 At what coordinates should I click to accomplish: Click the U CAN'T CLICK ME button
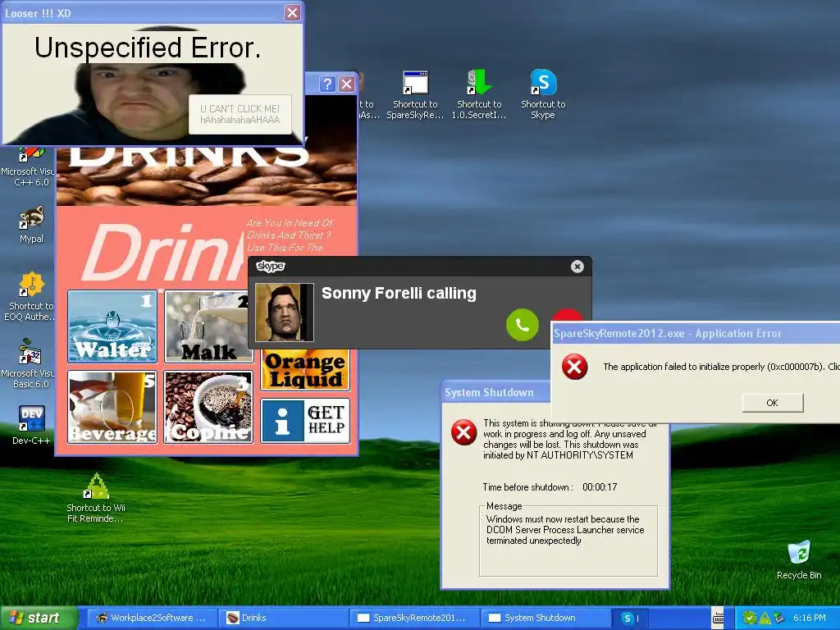[240, 114]
